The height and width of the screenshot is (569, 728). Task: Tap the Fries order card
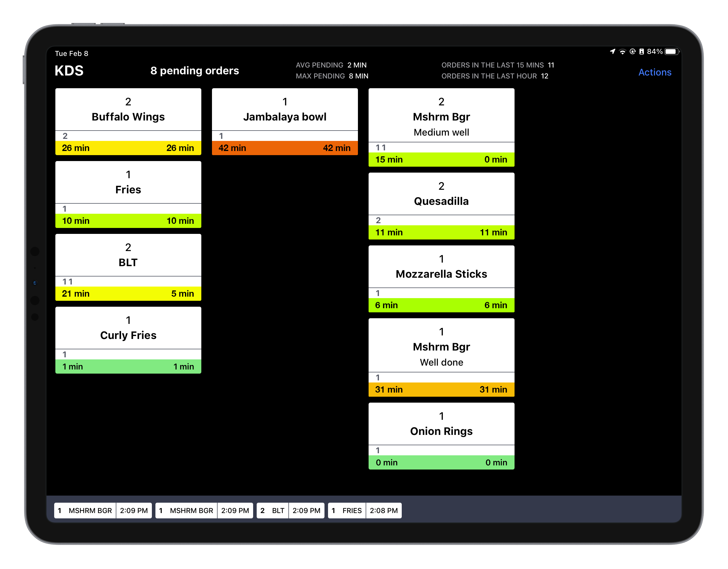point(128,184)
